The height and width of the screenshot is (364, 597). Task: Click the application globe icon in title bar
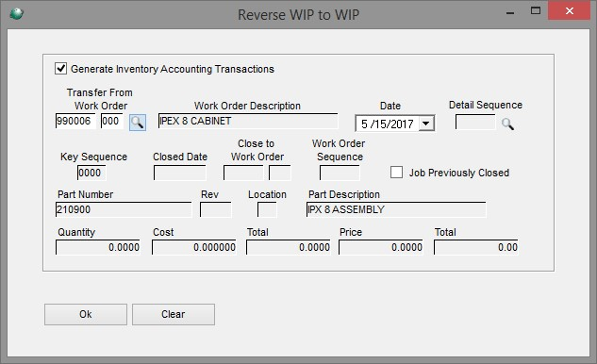pyautogui.click(x=17, y=14)
